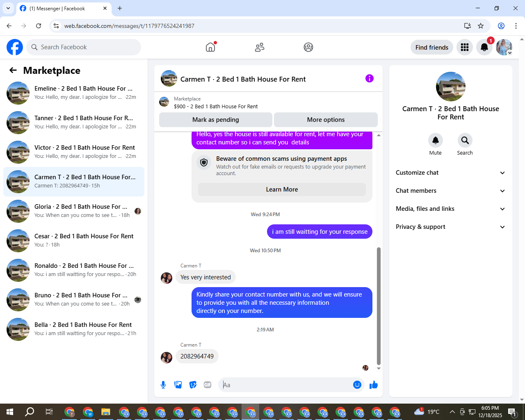Open Emeline's house rental conversation
The width and height of the screenshot is (525, 420).
pos(74,93)
